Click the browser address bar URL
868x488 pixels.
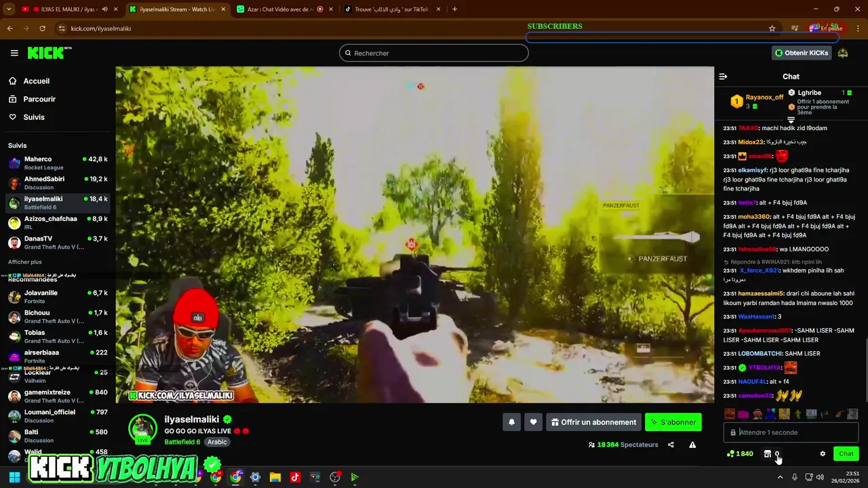click(101, 28)
